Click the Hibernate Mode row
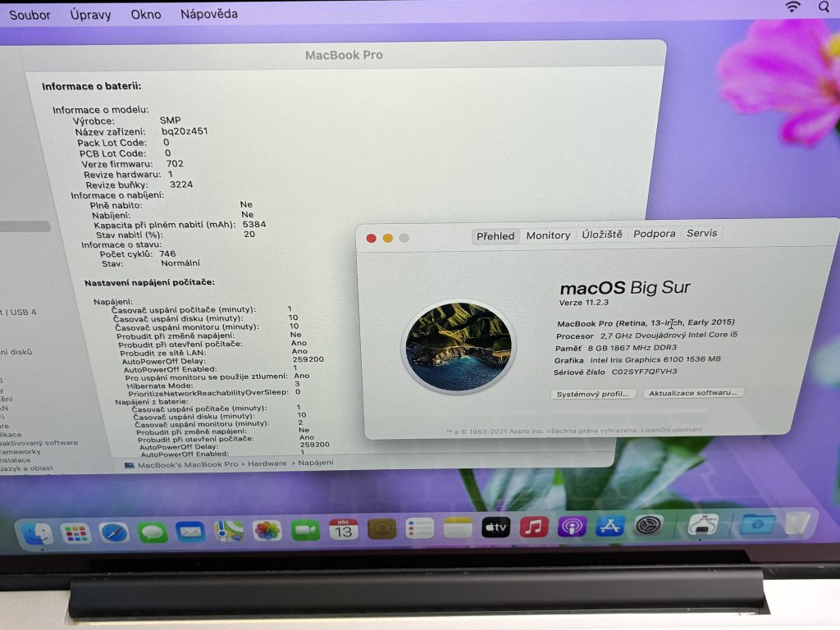The width and height of the screenshot is (840, 630). (213, 385)
